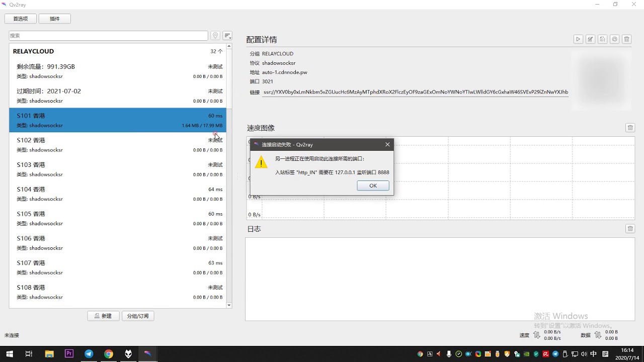
Task: Click the 63 ms latency on S107
Action: [x=215, y=263]
